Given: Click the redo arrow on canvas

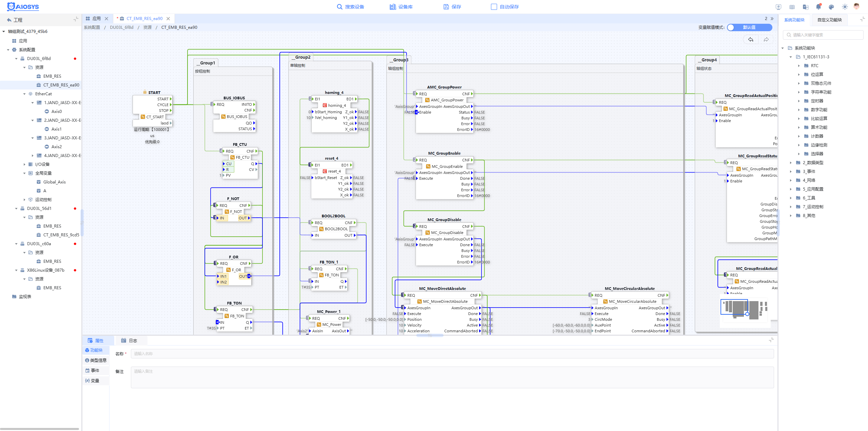Looking at the screenshot, I should point(766,40).
